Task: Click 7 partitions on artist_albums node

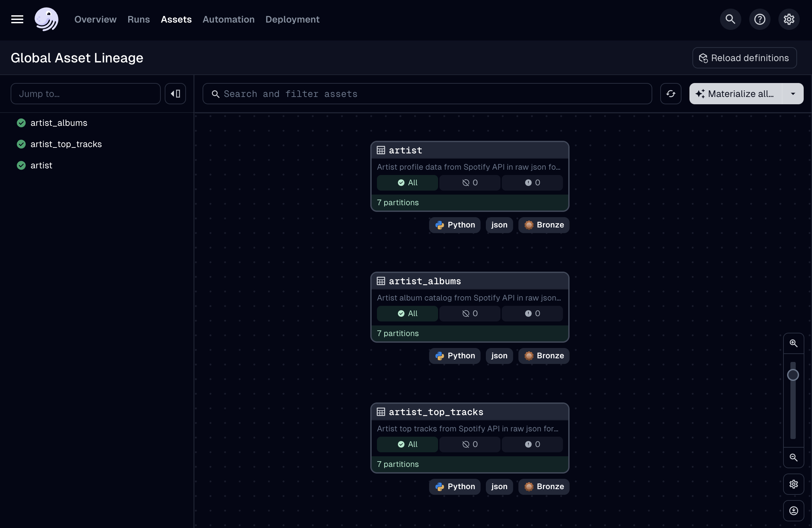Action: [398, 334]
